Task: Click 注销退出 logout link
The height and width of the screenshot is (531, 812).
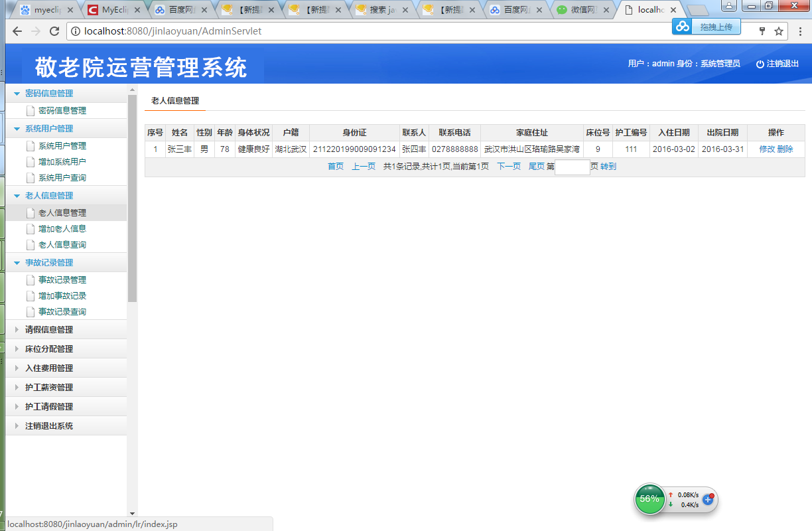Action: click(783, 64)
